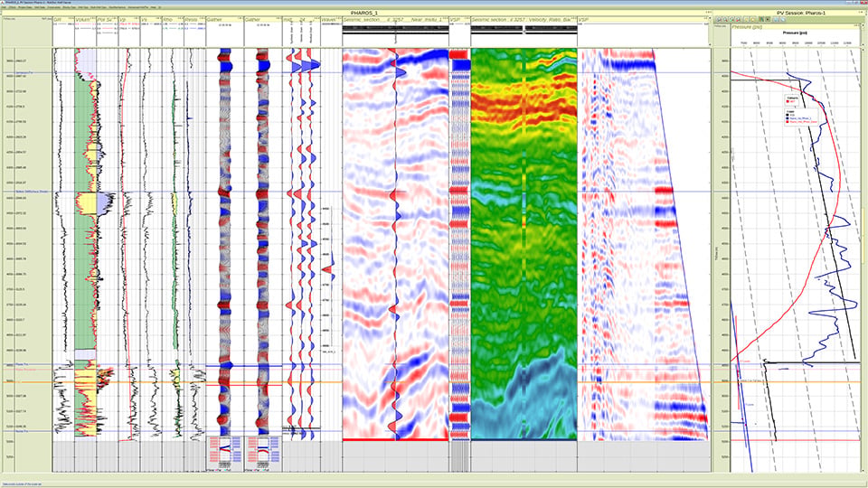Open the Well Data menu

click(x=40, y=7)
